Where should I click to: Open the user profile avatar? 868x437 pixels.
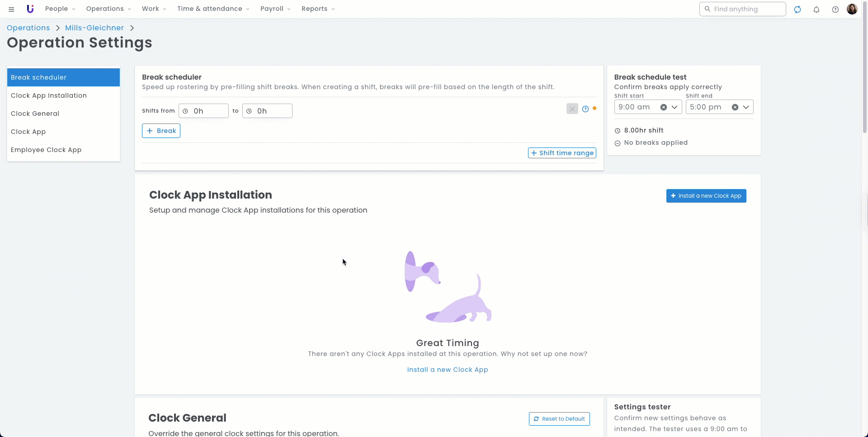(x=852, y=9)
